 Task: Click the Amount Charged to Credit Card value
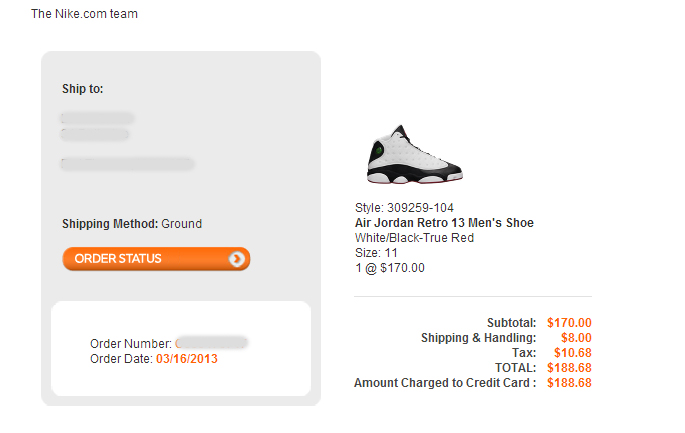point(569,383)
